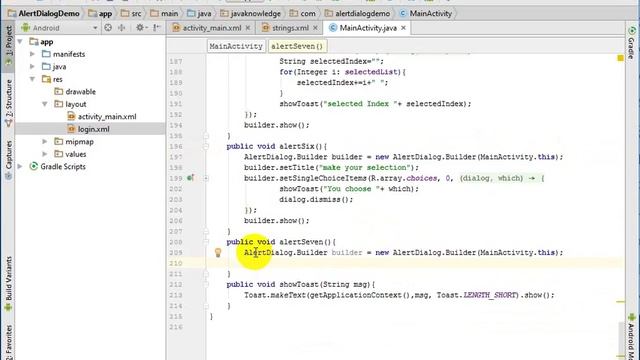This screenshot has height=360, width=640.
Task: Click the main breadcrumb
Action: [164, 13]
